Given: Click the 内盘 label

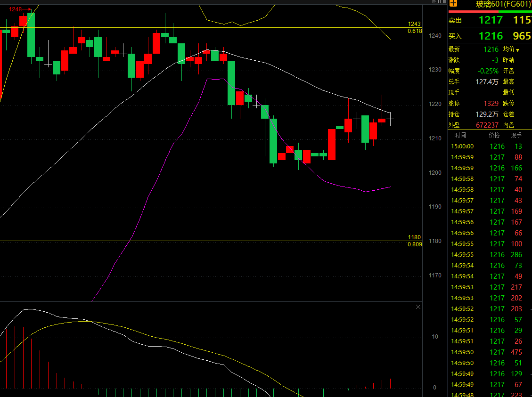Looking at the screenshot, I should coord(508,125).
